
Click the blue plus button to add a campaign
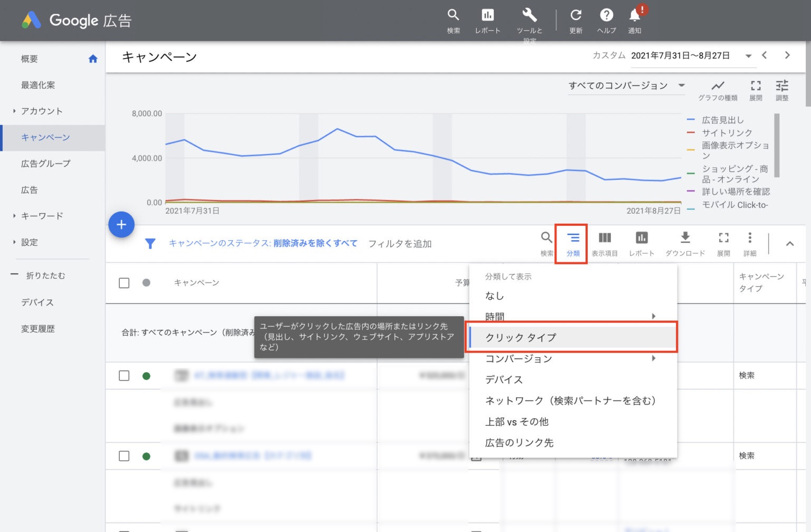coord(121,224)
